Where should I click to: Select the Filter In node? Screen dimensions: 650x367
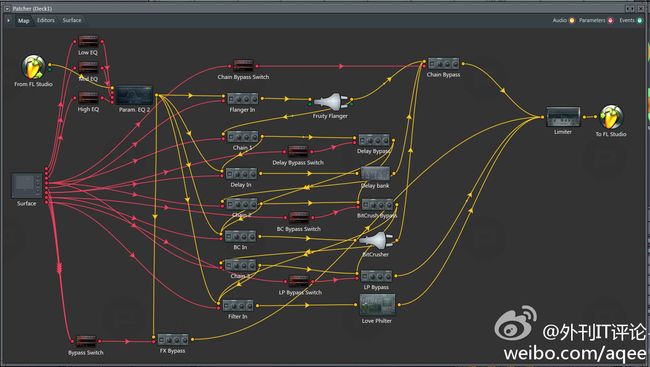click(238, 306)
